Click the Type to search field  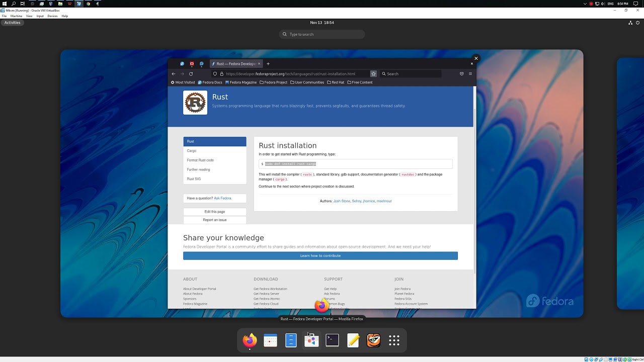click(x=322, y=34)
